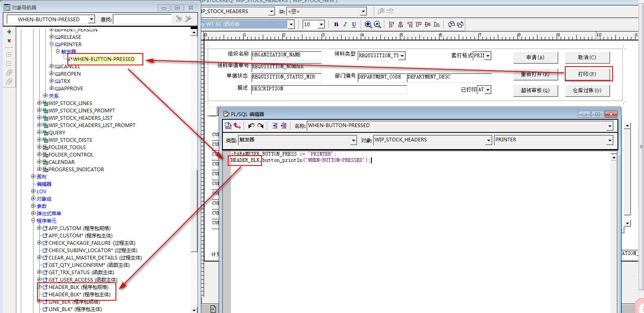Open the font name dropdown in the layout editor
Screen dimensions: 644x313
coord(291,25)
